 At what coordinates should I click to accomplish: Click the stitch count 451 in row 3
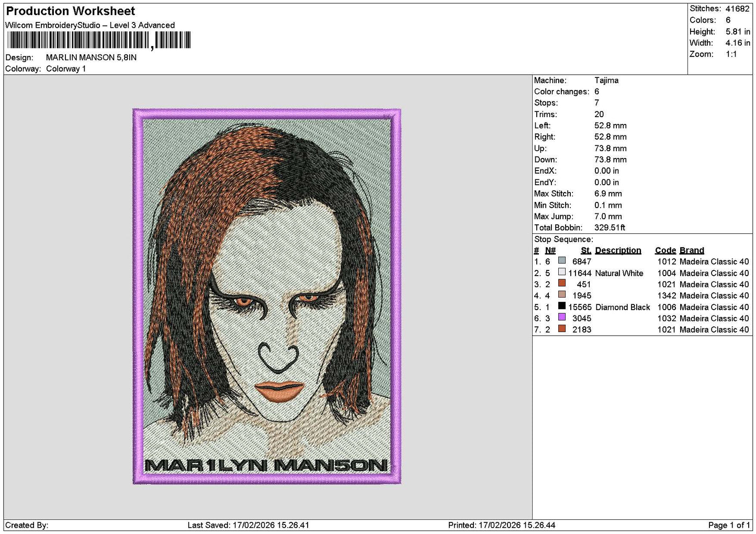584,285
